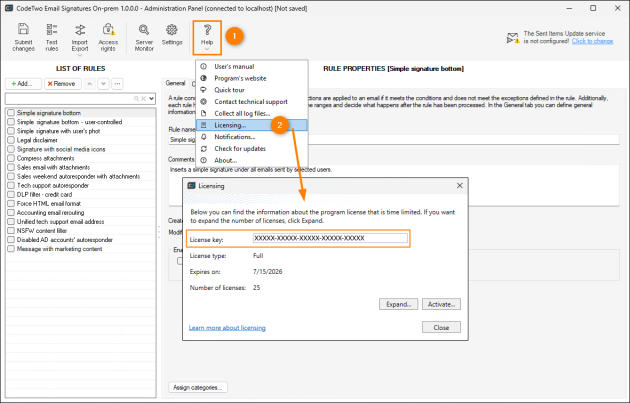Select Simple signature with user's phot row
The image size is (630, 403).
(81, 131)
